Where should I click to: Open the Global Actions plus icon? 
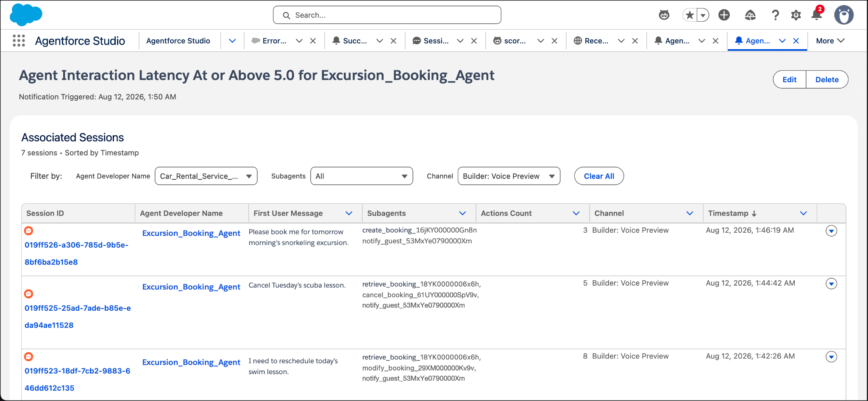point(724,15)
